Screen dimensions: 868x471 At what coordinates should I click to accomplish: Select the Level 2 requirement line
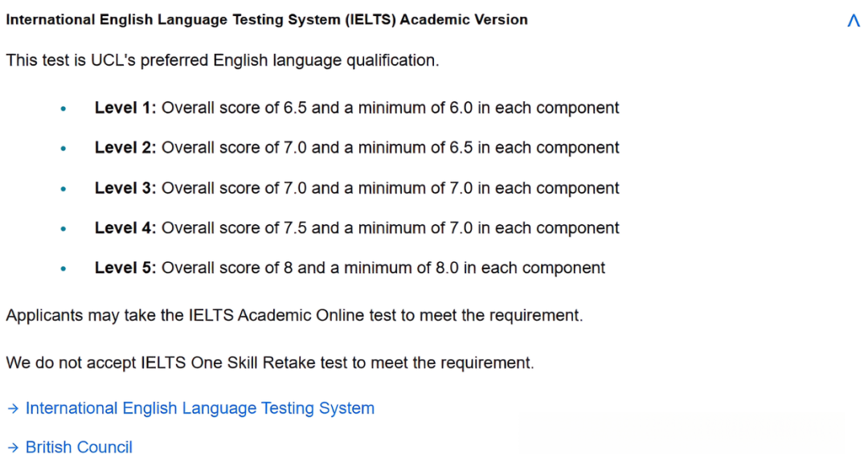[x=357, y=148]
